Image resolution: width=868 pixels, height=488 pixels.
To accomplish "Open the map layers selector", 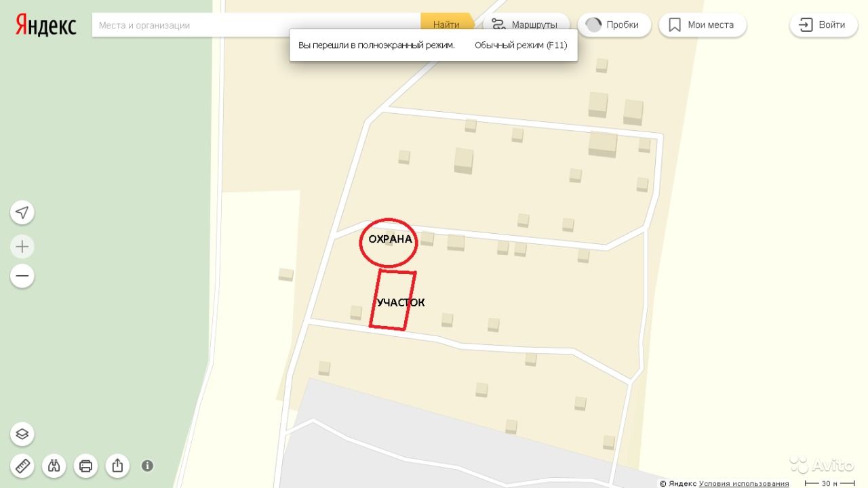I will click(22, 434).
